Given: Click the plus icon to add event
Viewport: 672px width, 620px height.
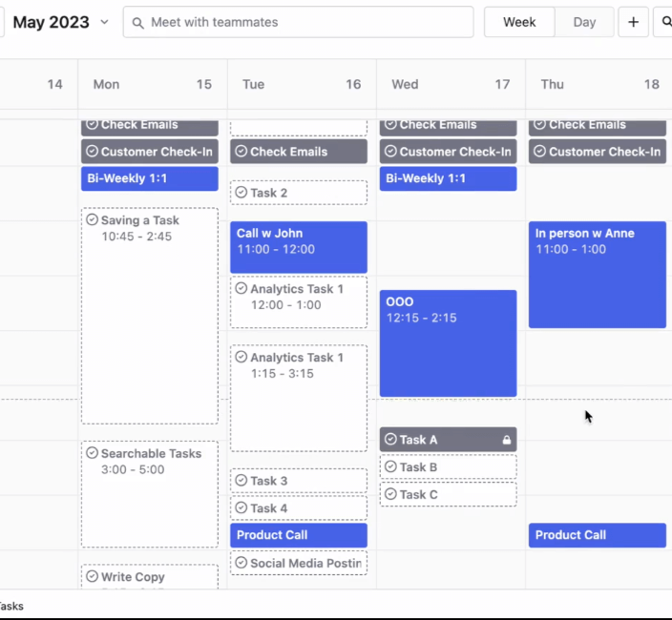Looking at the screenshot, I should (633, 22).
